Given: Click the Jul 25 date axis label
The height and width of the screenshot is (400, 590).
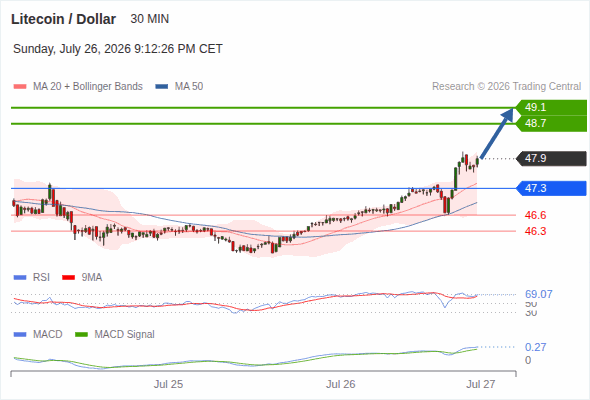Looking at the screenshot, I should pos(168,385).
